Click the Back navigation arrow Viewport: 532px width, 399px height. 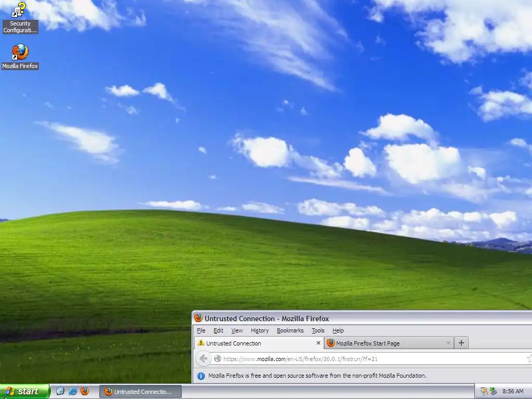point(204,358)
